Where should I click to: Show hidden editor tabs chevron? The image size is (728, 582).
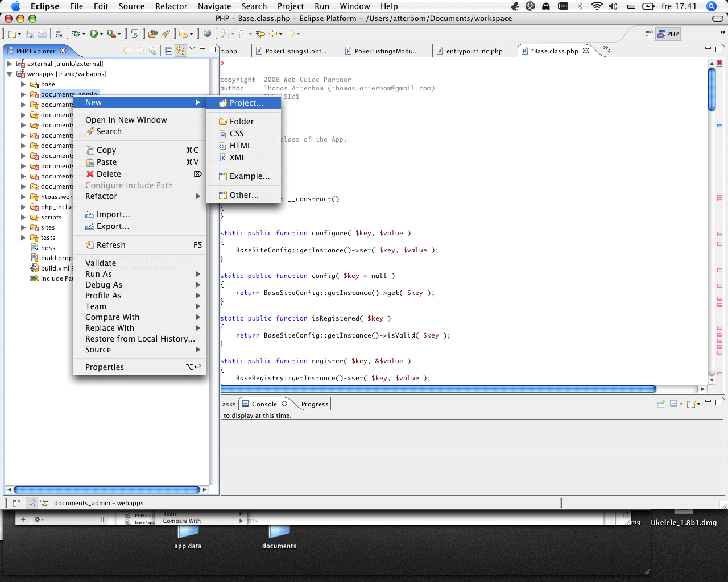(607, 50)
